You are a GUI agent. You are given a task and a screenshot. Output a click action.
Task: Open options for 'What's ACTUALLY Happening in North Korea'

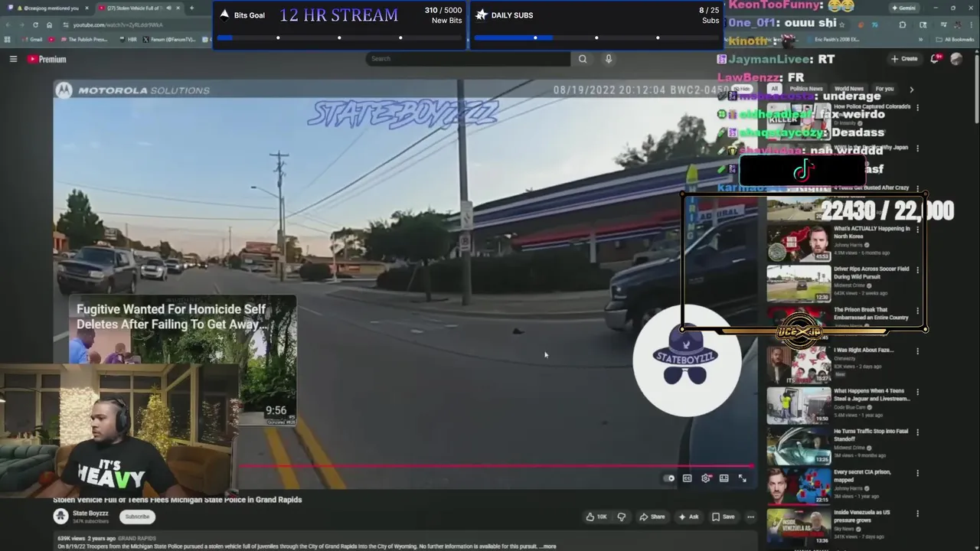click(x=917, y=229)
